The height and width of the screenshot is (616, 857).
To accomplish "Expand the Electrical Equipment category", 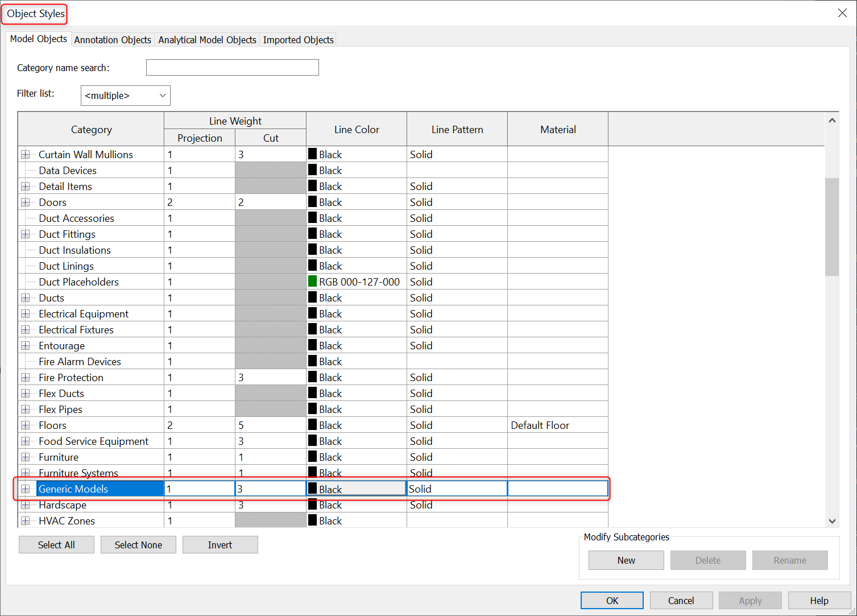I will 26,314.
